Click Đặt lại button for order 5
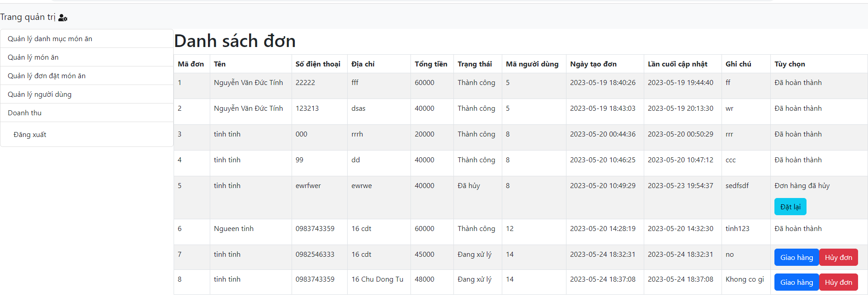The image size is (868, 297). (790, 207)
